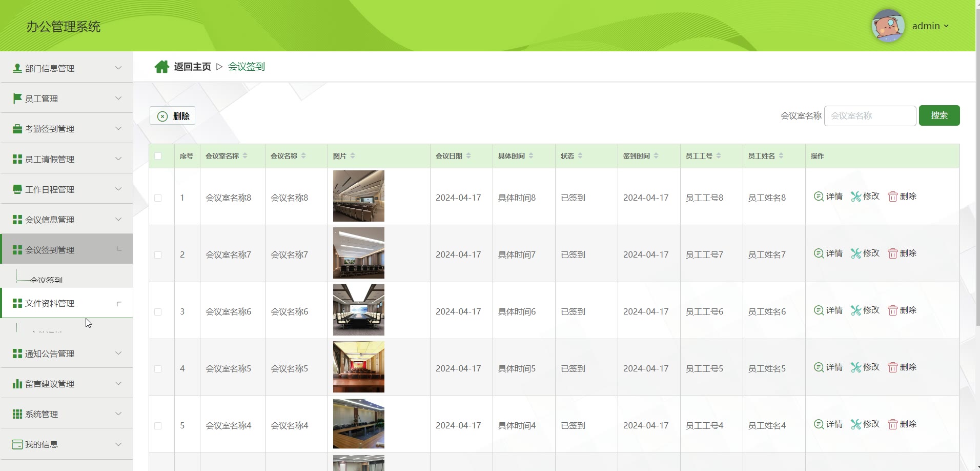Click trash 删除 for 会议室名称5 row
This screenshot has height=471, width=980.
tap(902, 367)
